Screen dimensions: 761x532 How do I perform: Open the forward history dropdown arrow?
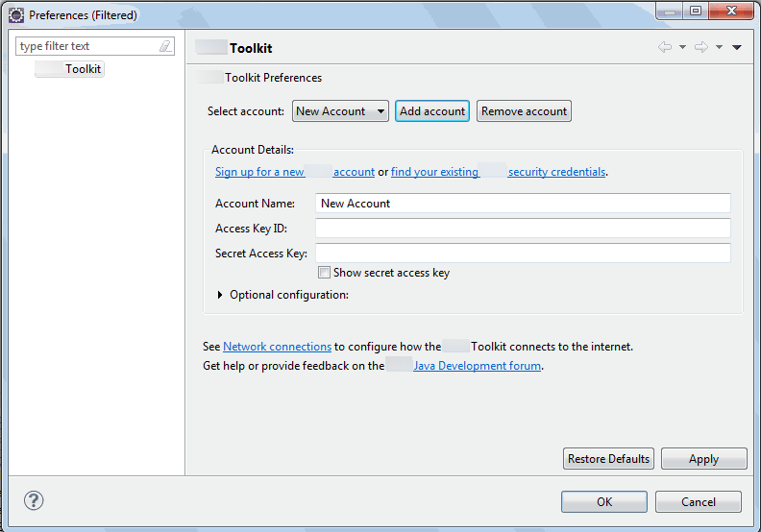pos(719,47)
